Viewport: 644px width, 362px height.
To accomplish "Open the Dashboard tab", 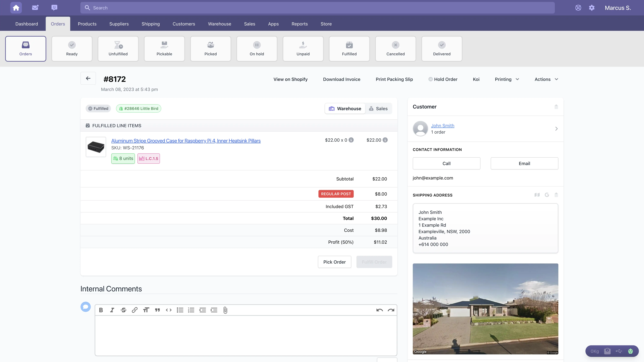I will 27,24.
